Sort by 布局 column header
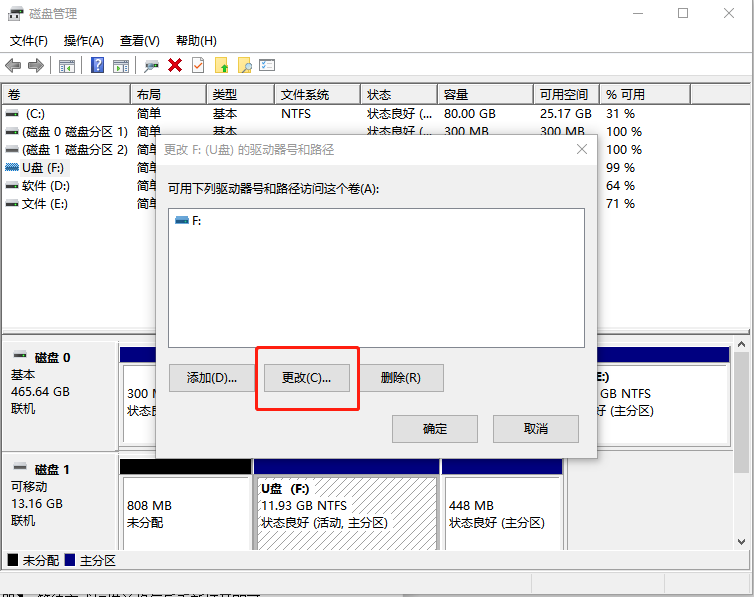Viewport: 754px width, 597px height. (x=168, y=95)
